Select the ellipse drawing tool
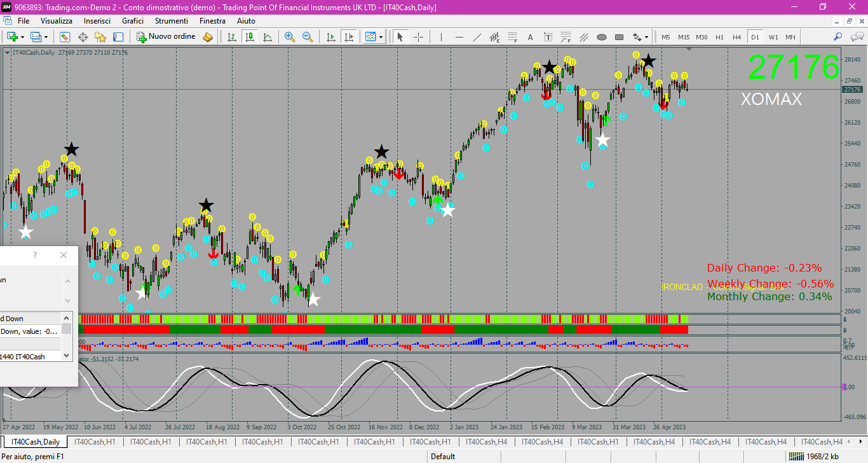868x463 pixels. (601, 37)
